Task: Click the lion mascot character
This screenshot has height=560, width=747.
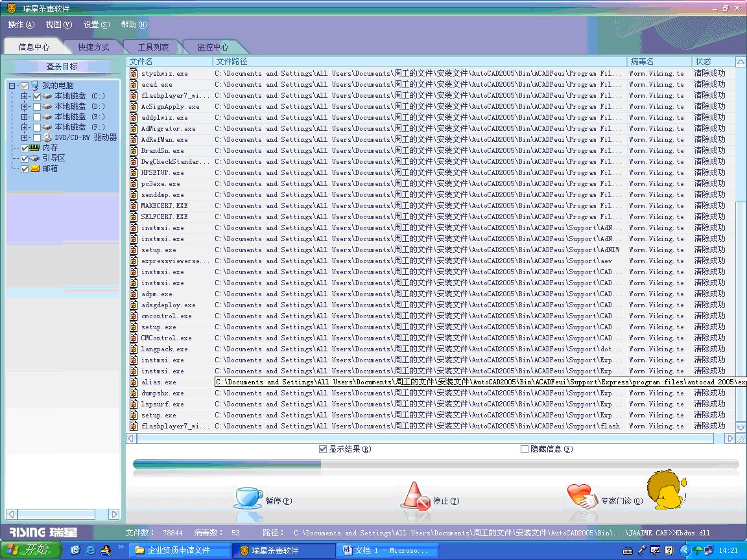Action: pyautogui.click(x=667, y=489)
